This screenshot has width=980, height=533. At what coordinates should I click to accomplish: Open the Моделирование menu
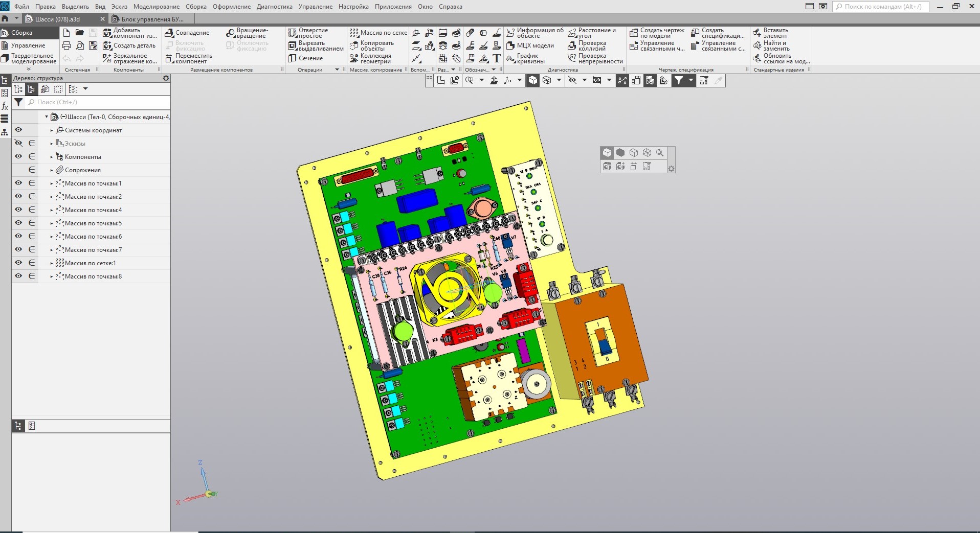click(156, 7)
